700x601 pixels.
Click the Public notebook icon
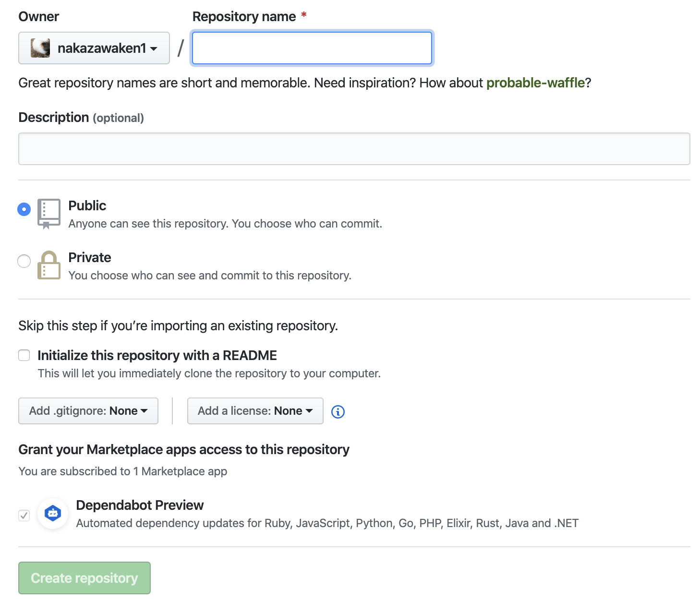click(48, 213)
